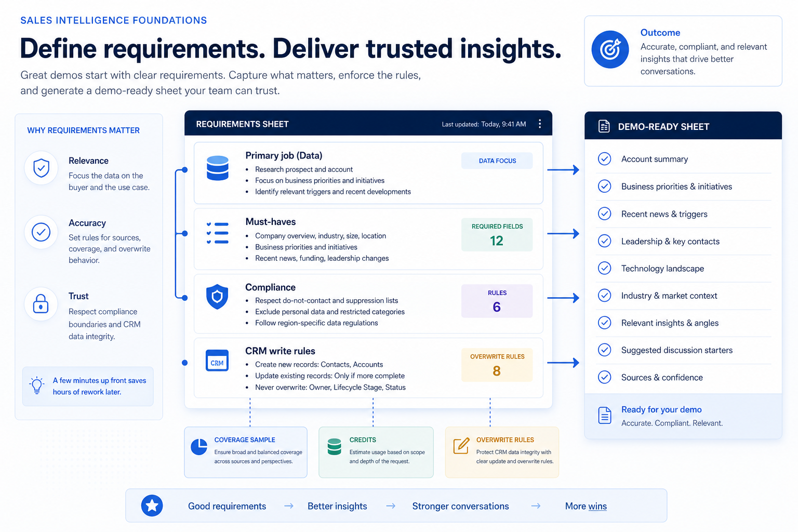The image size is (798, 532).
Task: Toggle Leadership & key contacts check
Action: click(x=605, y=241)
